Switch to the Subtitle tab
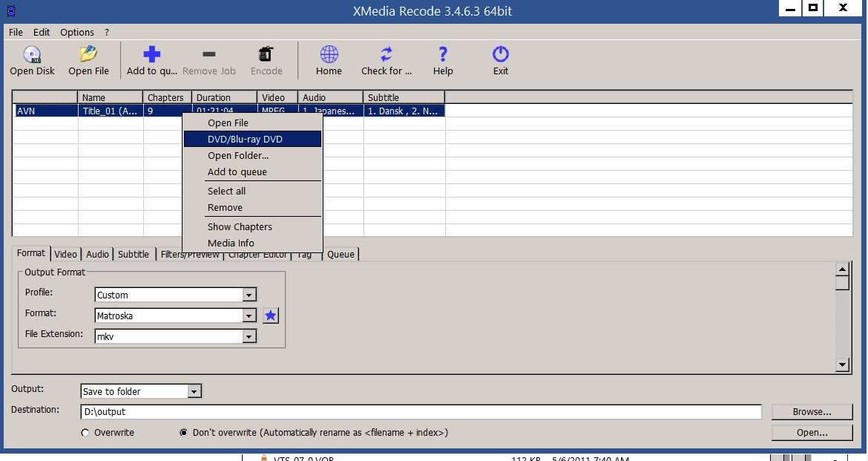The image size is (868, 461). click(x=134, y=255)
